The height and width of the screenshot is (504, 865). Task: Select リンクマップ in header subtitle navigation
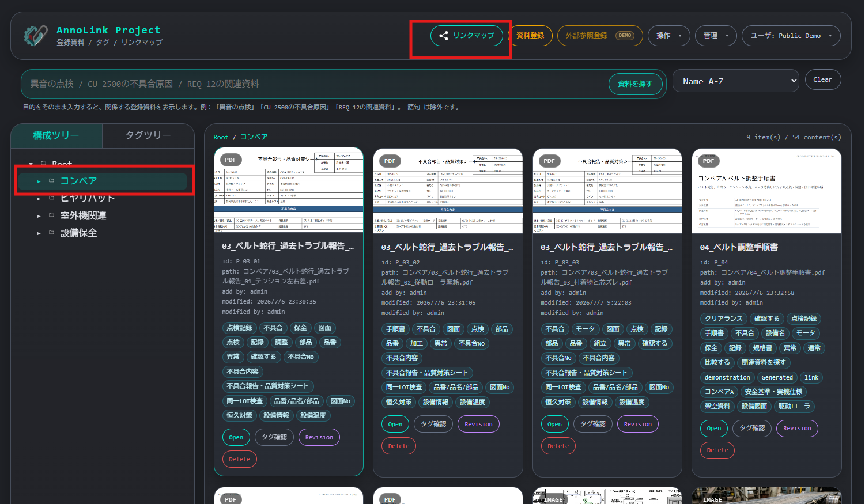[142, 43]
